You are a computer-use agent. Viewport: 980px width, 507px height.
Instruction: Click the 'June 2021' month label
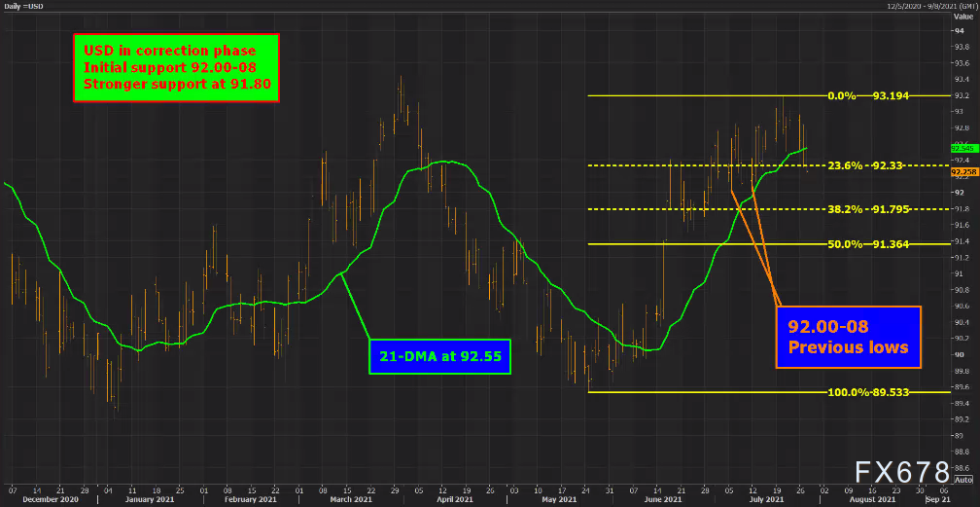coord(663,499)
